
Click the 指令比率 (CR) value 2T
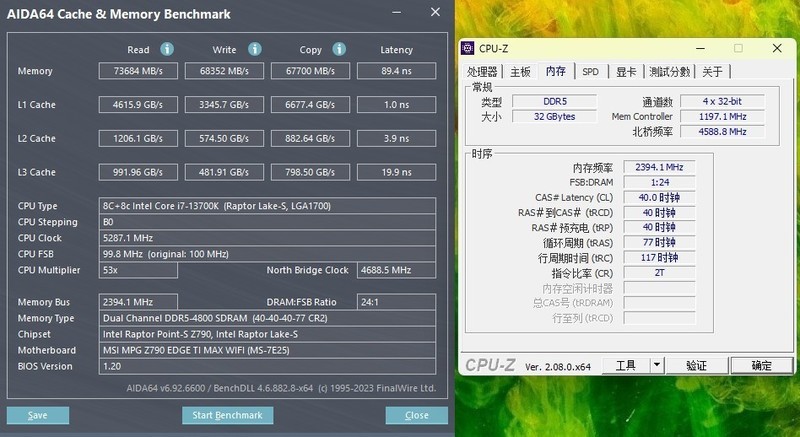point(659,273)
